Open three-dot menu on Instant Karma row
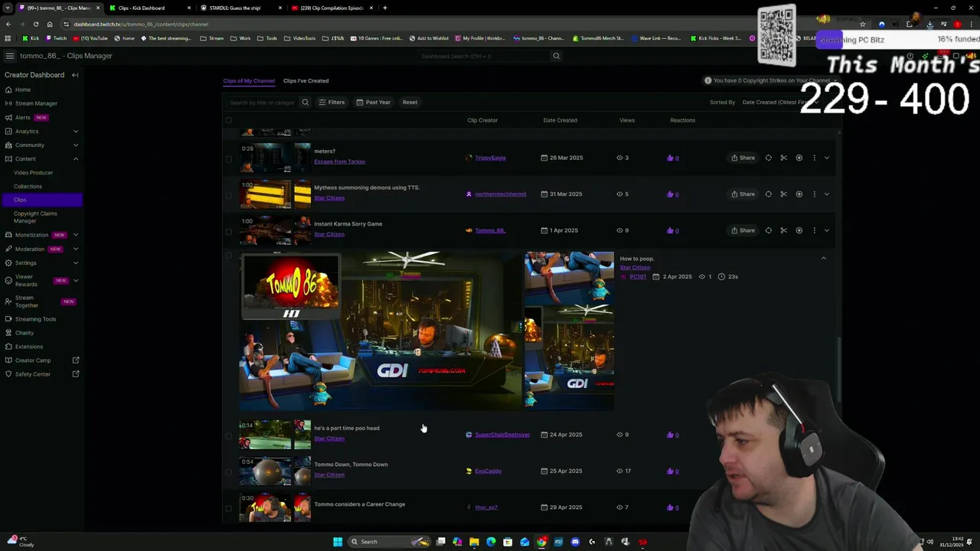 814,230
